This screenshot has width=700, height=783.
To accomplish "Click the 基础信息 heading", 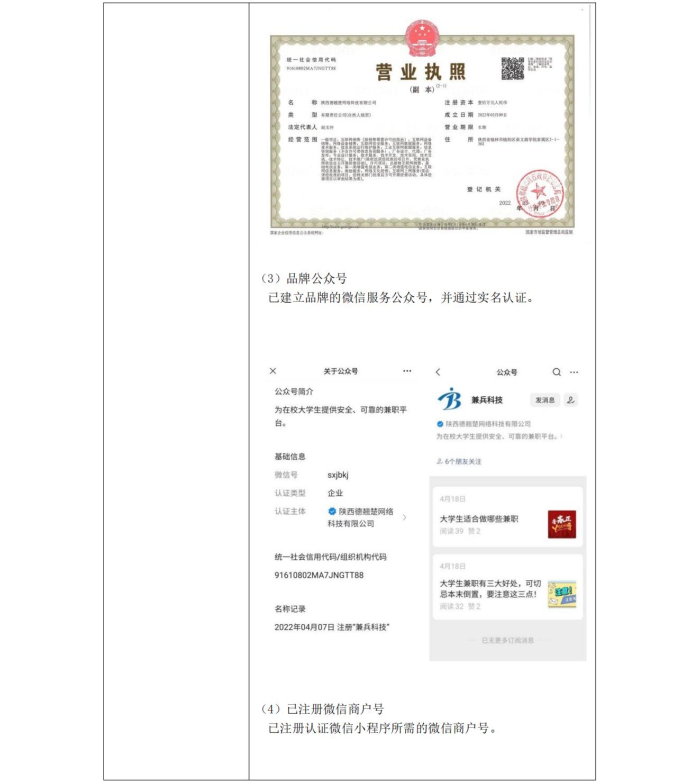I will tap(290, 457).
